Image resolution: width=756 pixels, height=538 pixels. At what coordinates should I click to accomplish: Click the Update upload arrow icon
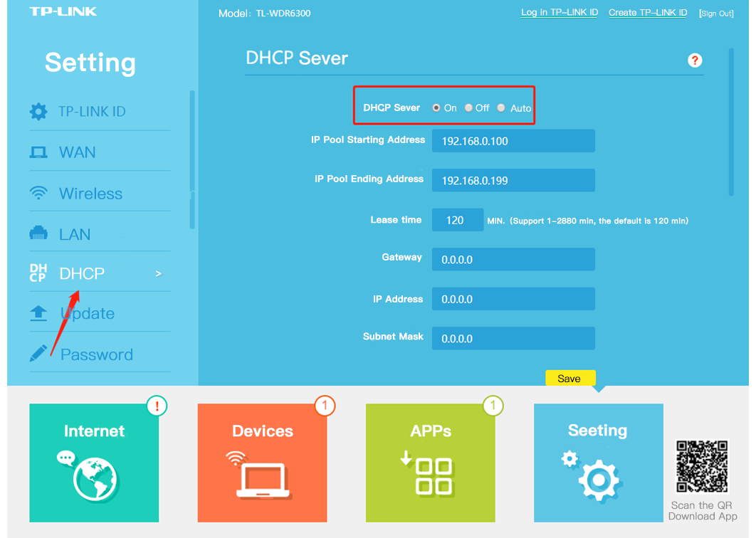click(x=38, y=313)
